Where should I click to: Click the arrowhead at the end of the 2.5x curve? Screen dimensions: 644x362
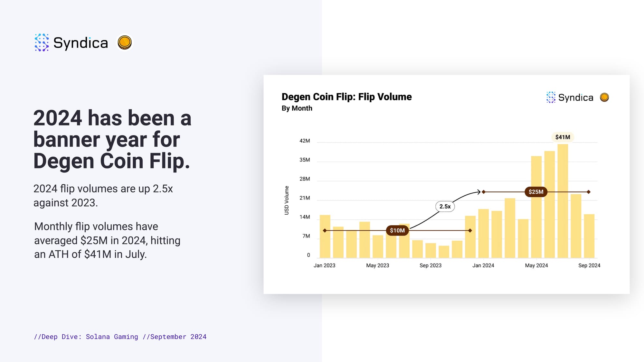click(x=479, y=192)
